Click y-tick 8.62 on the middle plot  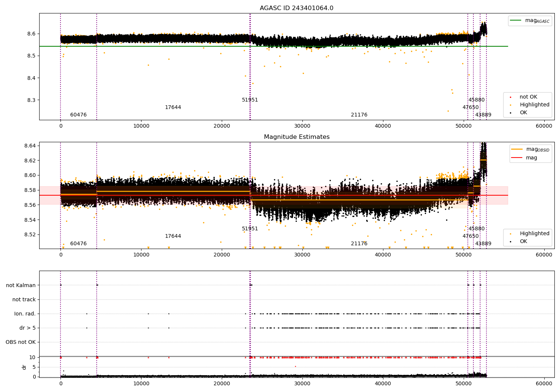[x=29, y=161]
